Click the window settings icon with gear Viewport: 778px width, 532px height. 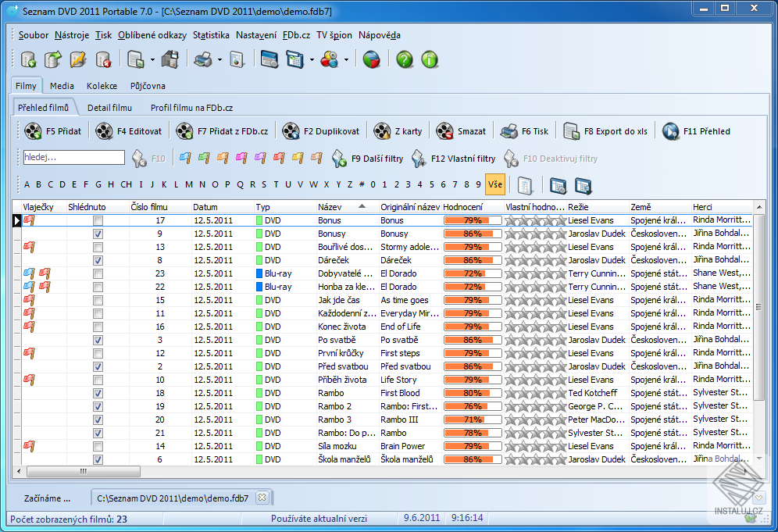point(269,60)
